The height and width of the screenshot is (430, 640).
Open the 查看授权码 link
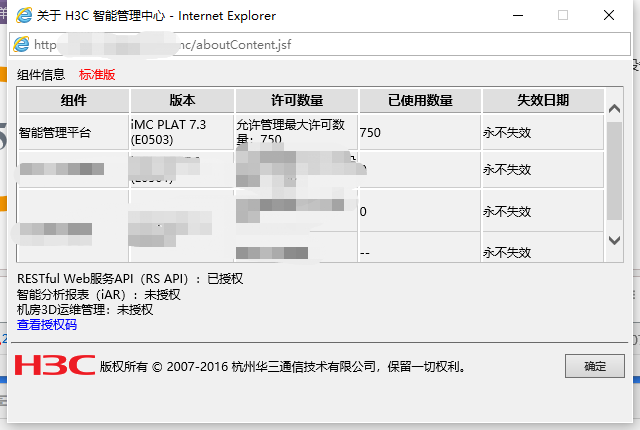coord(47,325)
